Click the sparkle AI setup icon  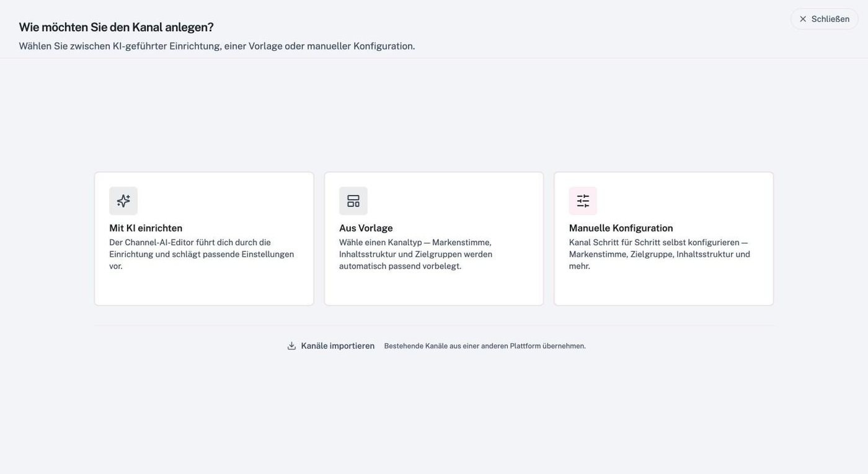pos(123,201)
